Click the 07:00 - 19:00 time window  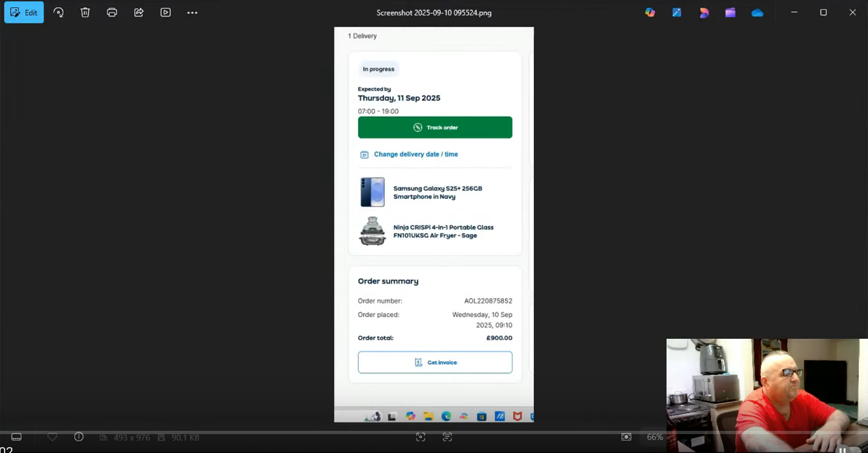(378, 111)
